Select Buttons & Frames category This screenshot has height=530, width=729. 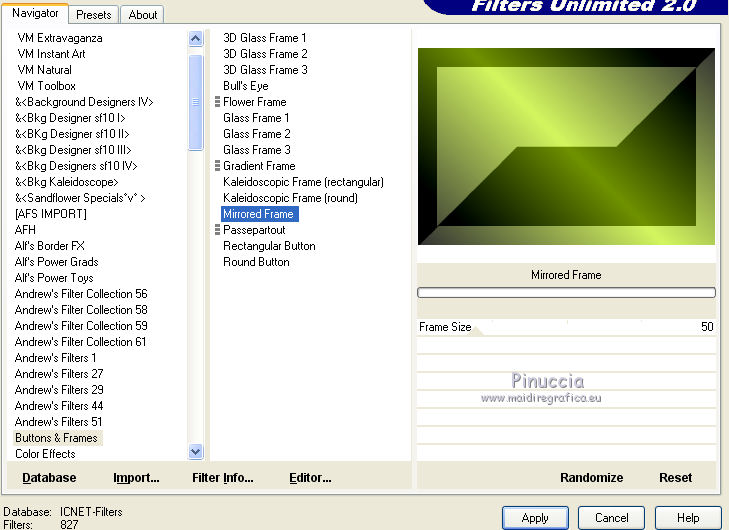(56, 438)
